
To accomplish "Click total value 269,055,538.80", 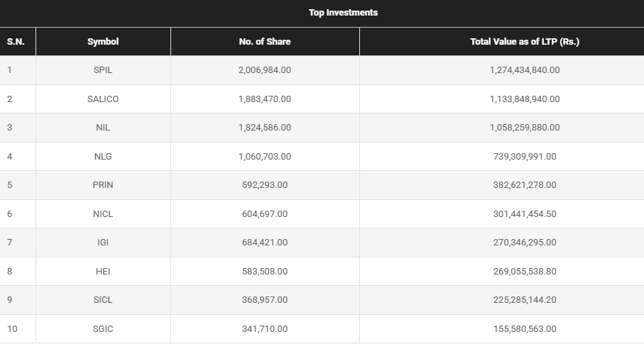I will [x=525, y=272].
